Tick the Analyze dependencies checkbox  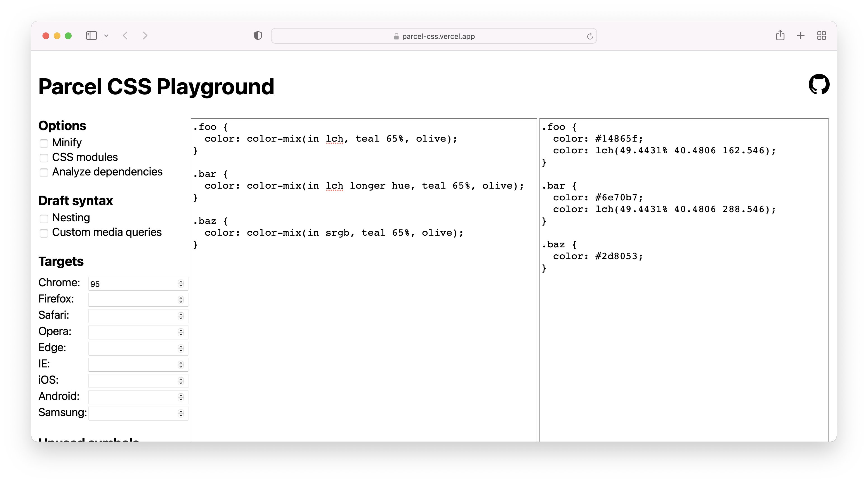(44, 173)
